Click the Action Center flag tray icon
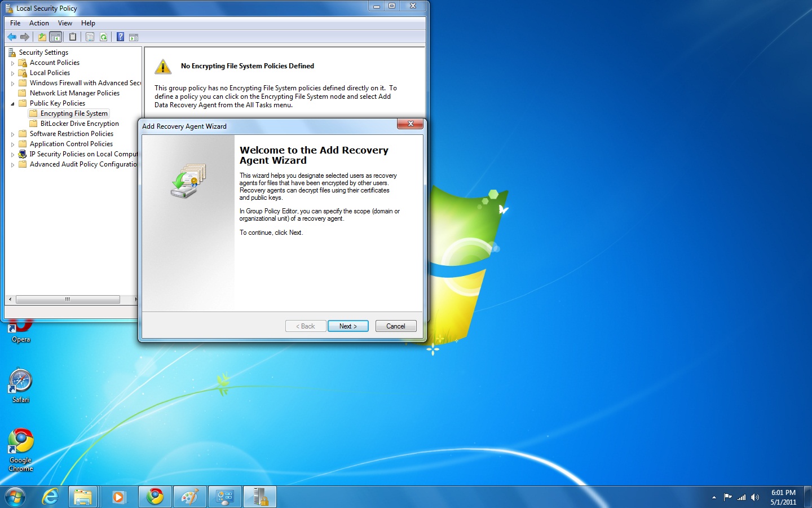812x508 pixels. [727, 497]
